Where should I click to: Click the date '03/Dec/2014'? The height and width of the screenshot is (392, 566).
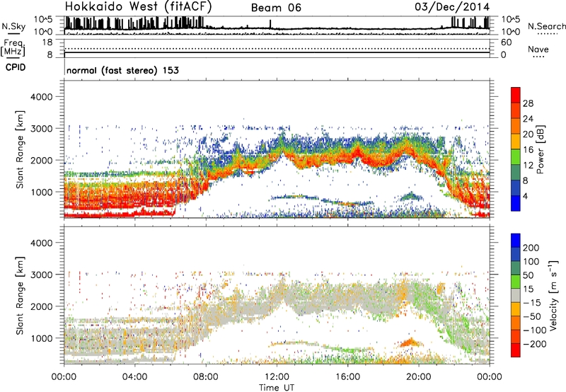(452, 6)
